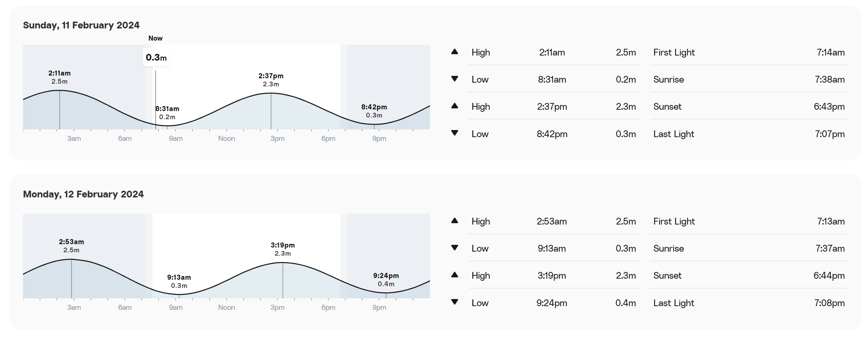Viewport: 868px width, 340px height.
Task: Click the up triangle beside Sunday 2:37pm High
Action: pyautogui.click(x=455, y=106)
